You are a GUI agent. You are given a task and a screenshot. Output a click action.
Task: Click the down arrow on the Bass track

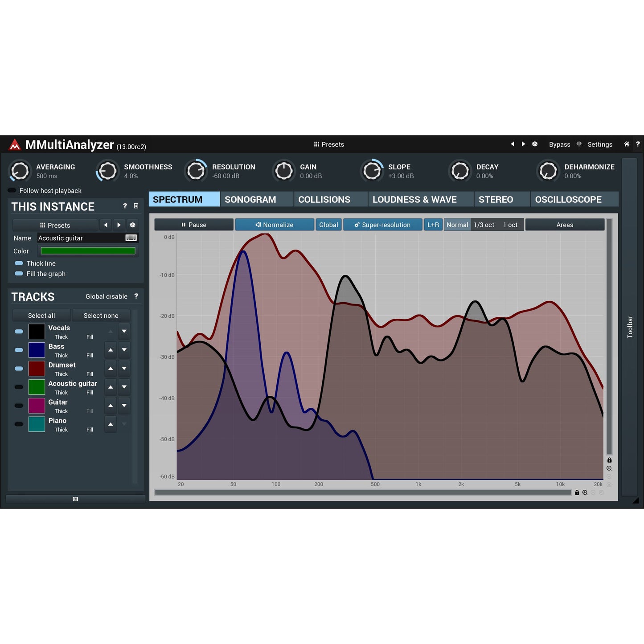(124, 350)
